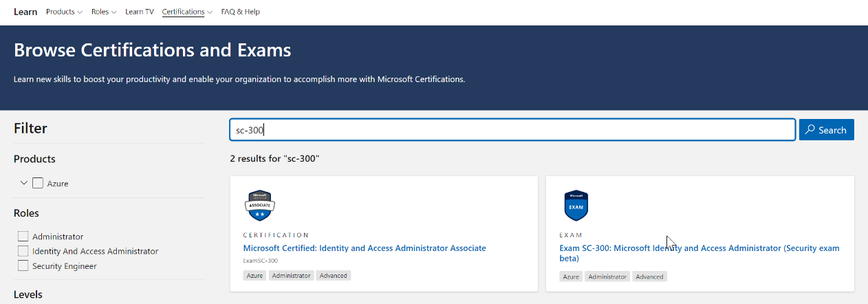Click Advanced tag on exam card
The image size is (868, 304).
650,276
